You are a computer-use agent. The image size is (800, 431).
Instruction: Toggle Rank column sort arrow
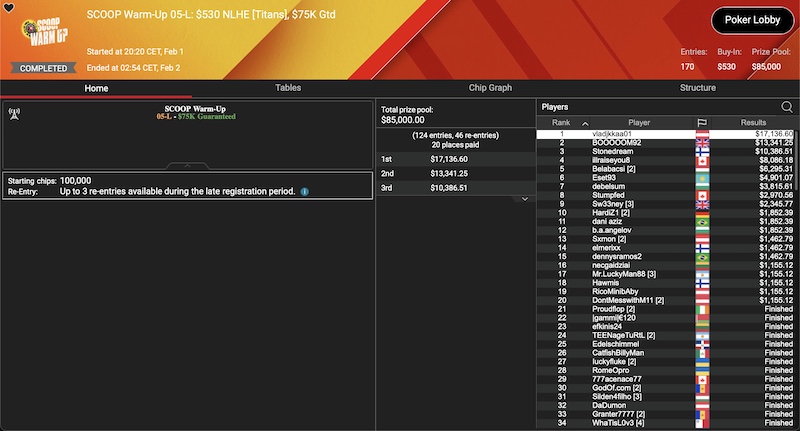tap(585, 123)
